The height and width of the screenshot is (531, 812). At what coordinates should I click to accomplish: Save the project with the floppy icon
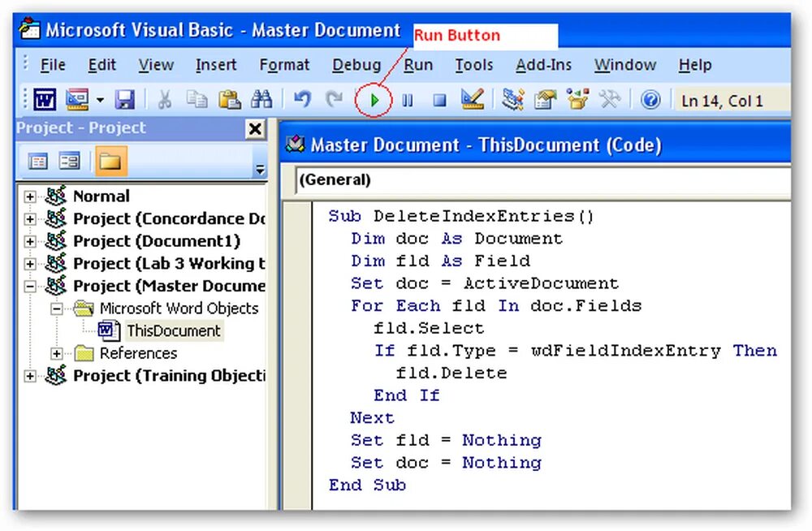click(x=125, y=99)
